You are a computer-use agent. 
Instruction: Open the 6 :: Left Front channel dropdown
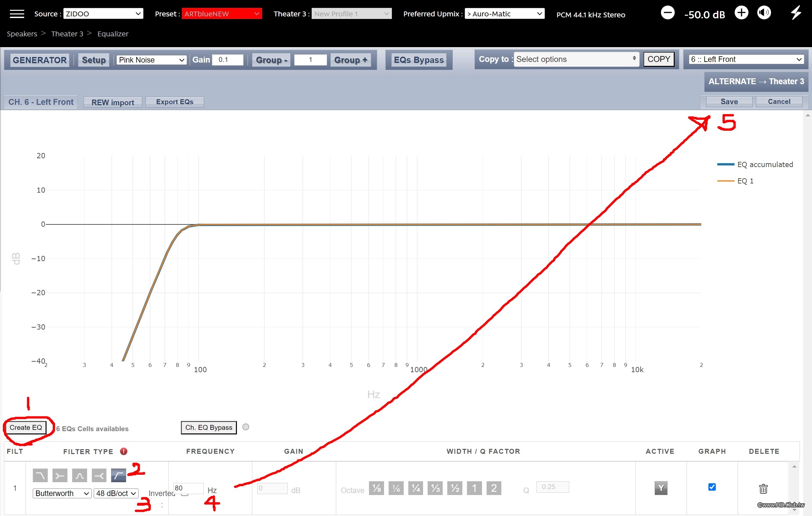(746, 59)
